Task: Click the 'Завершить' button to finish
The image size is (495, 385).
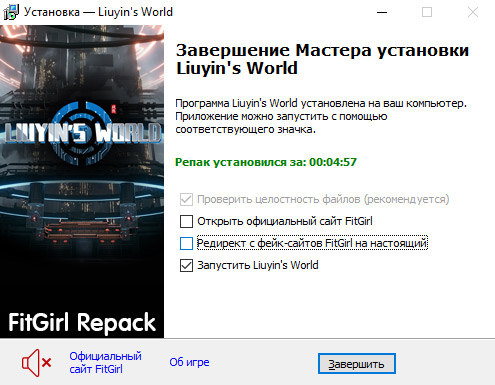Action: pos(357,364)
